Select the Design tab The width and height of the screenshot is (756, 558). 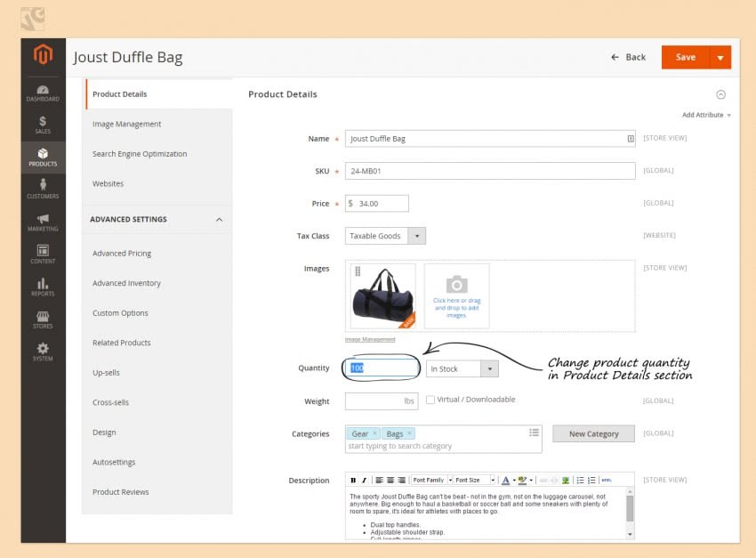pyautogui.click(x=158, y=433)
